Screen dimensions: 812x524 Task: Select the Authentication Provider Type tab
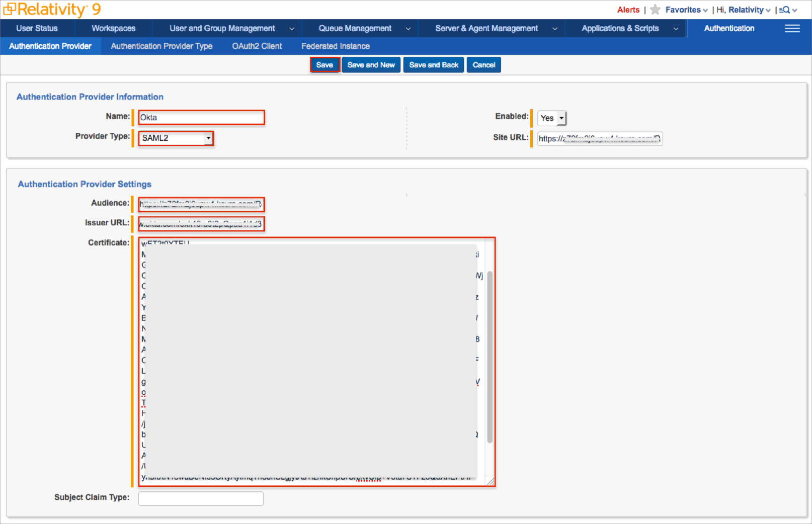point(161,46)
